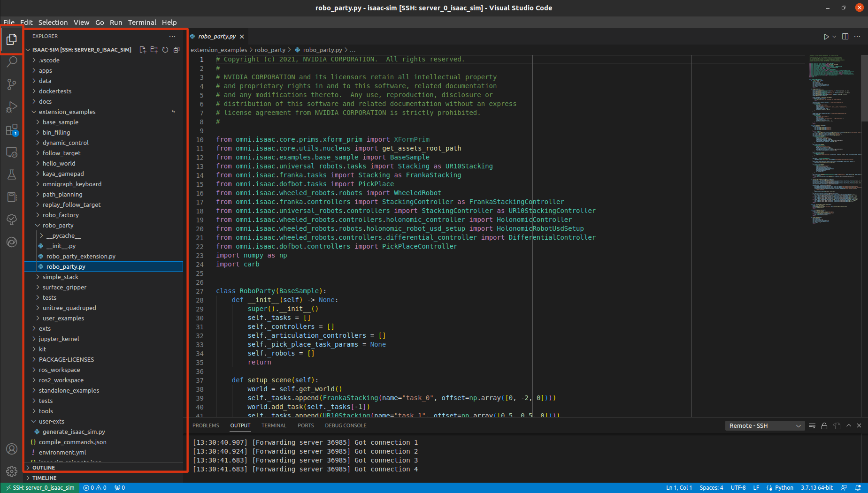Create a new file in the Explorer
The width and height of the screenshot is (868, 493).
point(143,50)
